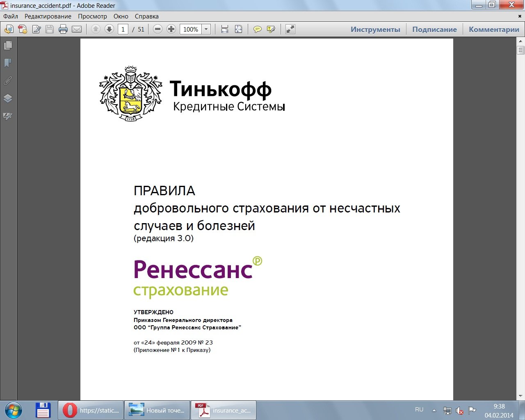Zoom out with the minus button
Image resolution: width=525 pixels, height=420 pixels.
point(157,29)
